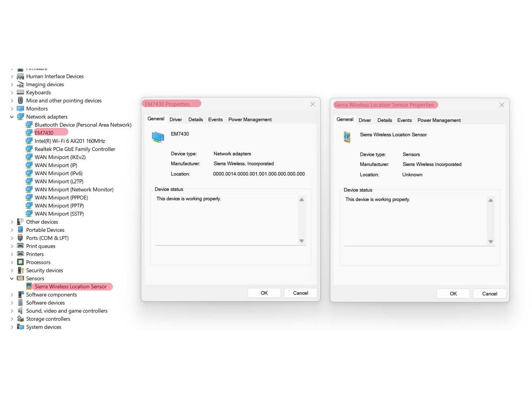532x399 pixels.
Task: Click the Monitors category icon
Action: click(x=20, y=109)
